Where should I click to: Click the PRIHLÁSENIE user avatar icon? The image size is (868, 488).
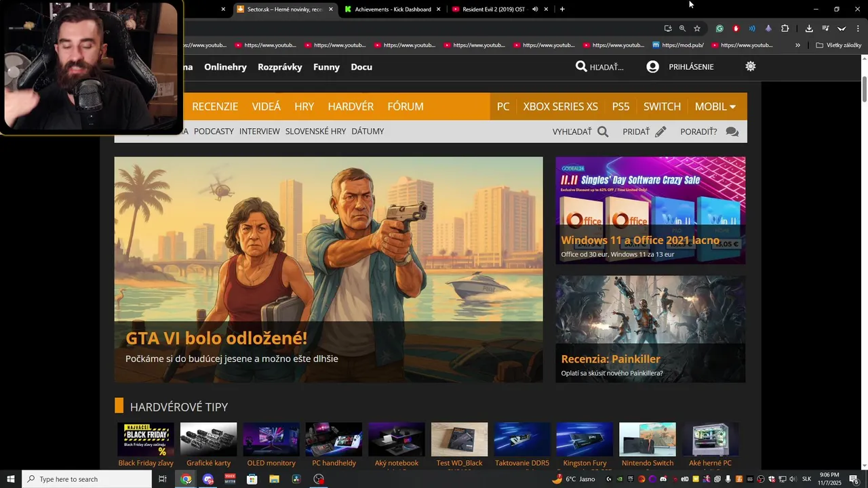coord(652,66)
